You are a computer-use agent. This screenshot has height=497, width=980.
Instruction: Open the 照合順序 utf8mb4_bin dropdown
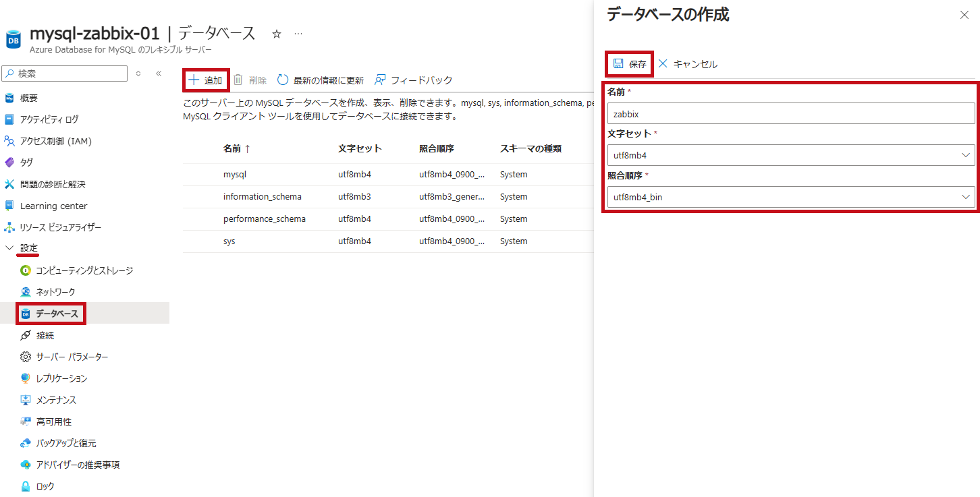(x=791, y=197)
